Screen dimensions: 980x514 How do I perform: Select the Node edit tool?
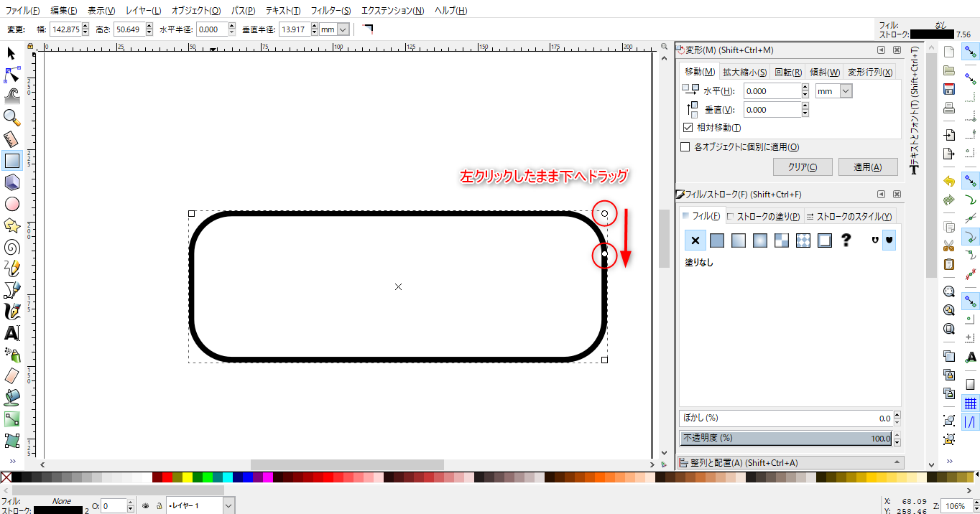[11, 75]
